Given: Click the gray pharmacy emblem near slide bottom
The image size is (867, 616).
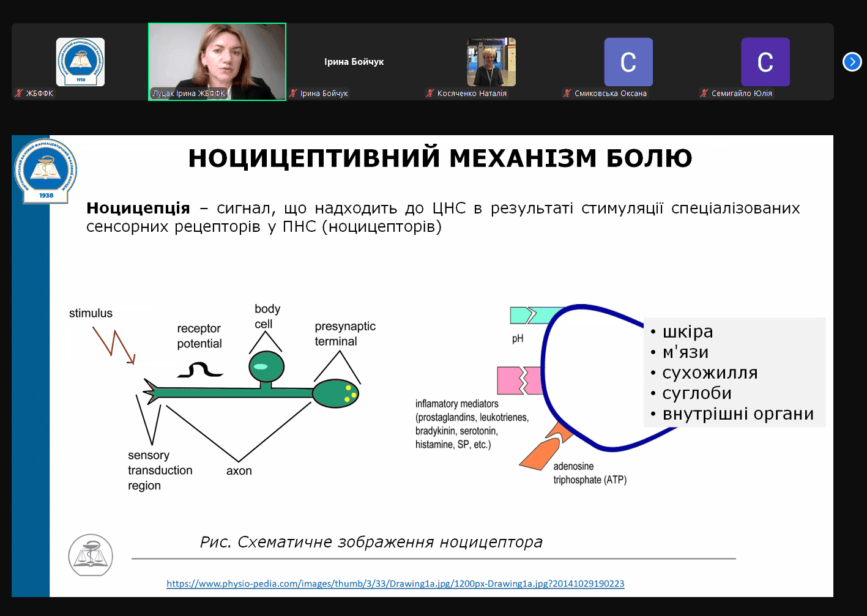Looking at the screenshot, I should coord(91,555).
